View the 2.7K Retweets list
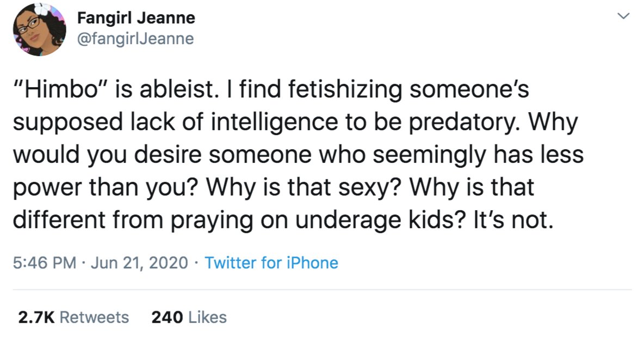 tap(73, 317)
